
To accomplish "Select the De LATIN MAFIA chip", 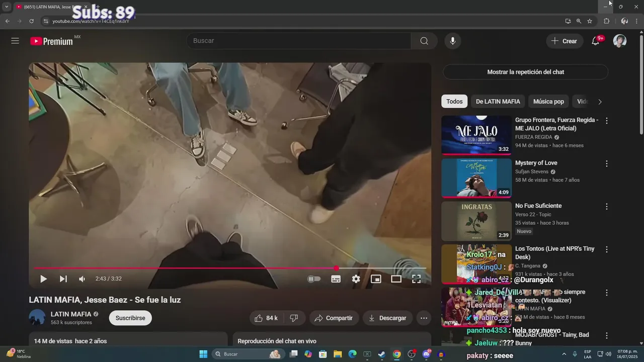I will (x=498, y=102).
